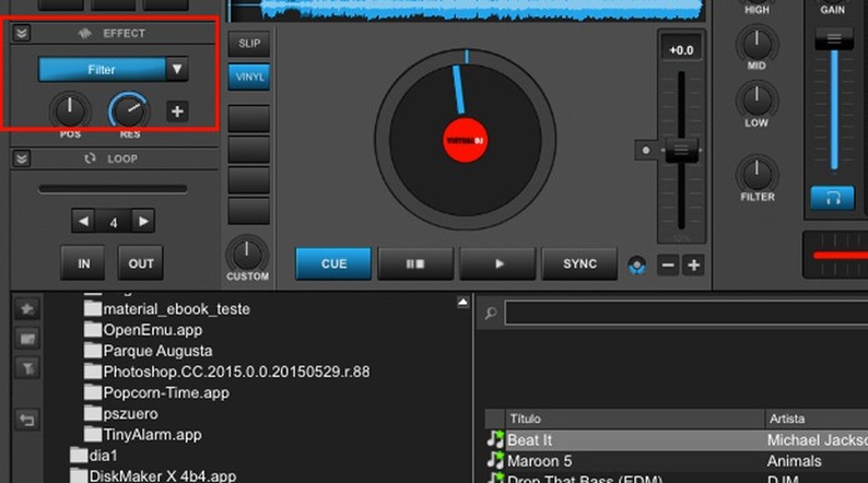The width and height of the screenshot is (868, 483).
Task: Select the material_ebook_teste folder
Action: [168, 308]
